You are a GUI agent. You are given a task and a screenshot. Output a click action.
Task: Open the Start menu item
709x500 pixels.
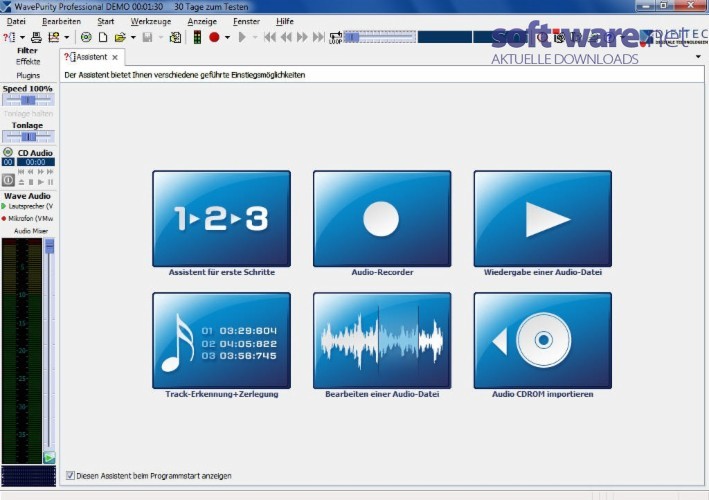click(x=106, y=21)
